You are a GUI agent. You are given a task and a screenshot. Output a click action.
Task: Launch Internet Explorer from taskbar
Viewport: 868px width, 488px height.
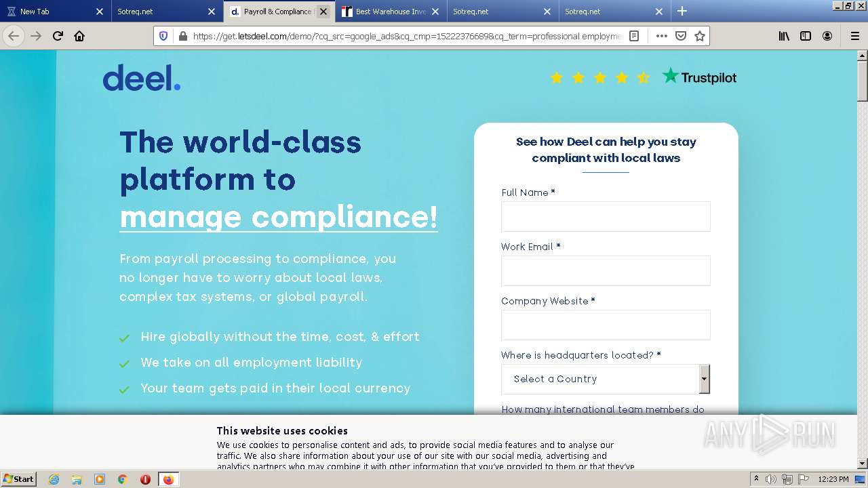point(54,479)
